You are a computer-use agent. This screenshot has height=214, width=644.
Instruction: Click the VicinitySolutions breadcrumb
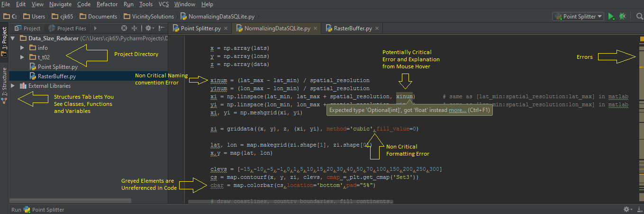click(148, 16)
